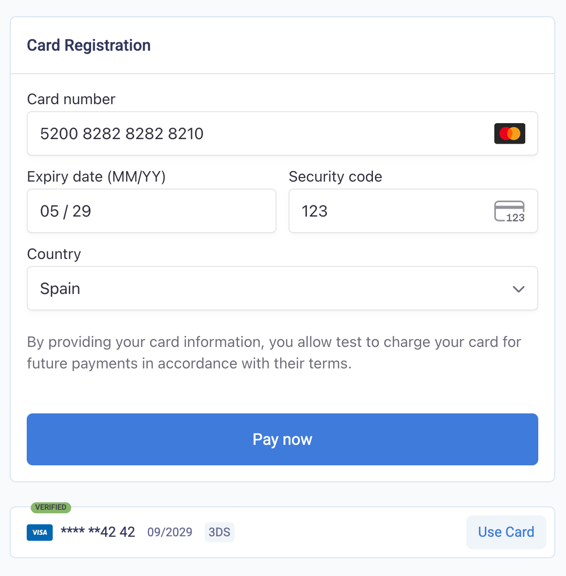The image size is (566, 576).
Task: Click the Mastercard brand icon
Action: coord(509,133)
